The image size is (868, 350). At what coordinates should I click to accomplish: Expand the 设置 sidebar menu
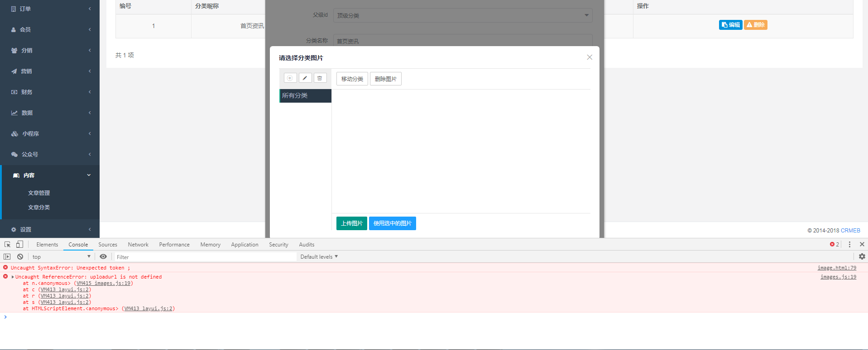tap(50, 229)
